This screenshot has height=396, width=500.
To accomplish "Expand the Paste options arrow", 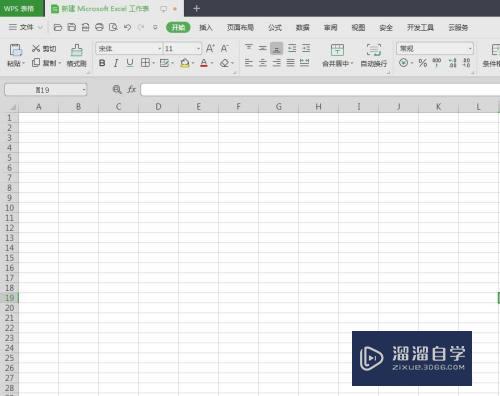I will 24,63.
